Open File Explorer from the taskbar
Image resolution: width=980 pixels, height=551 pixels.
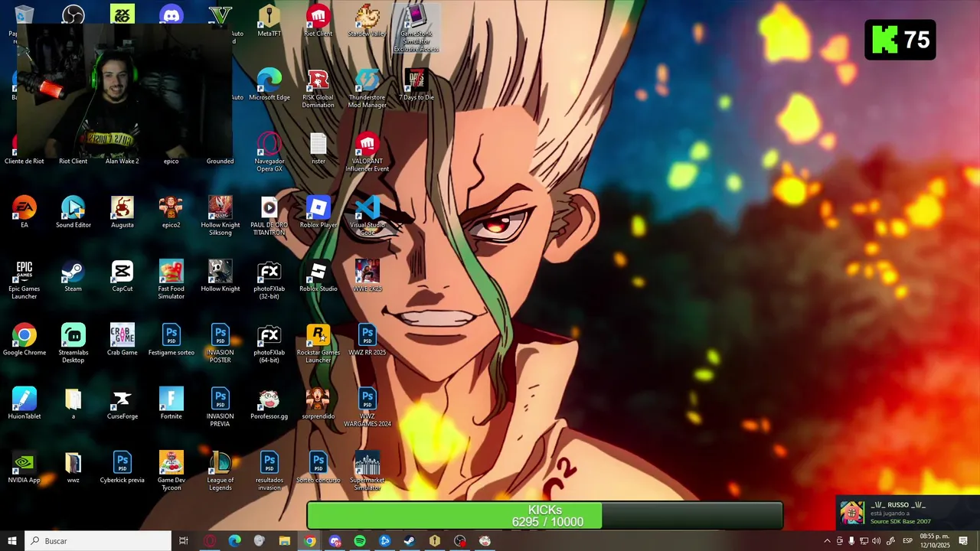pos(284,541)
